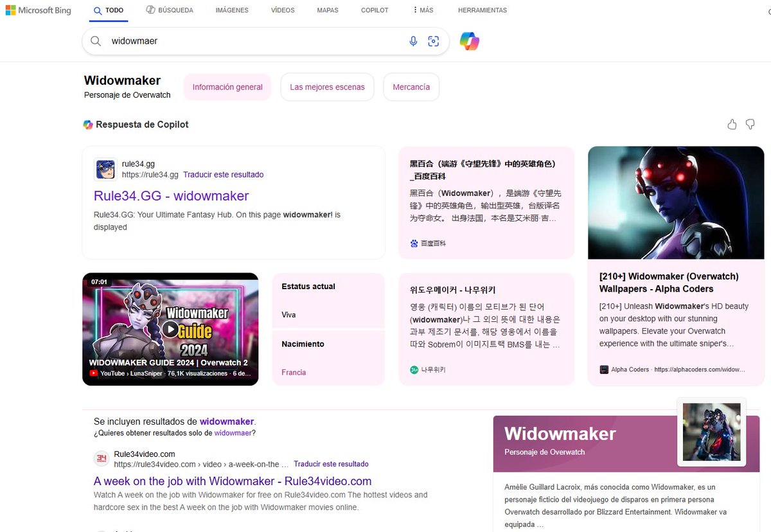Click the Estatus actual fact card
This screenshot has width=771, height=532.
click(328, 301)
